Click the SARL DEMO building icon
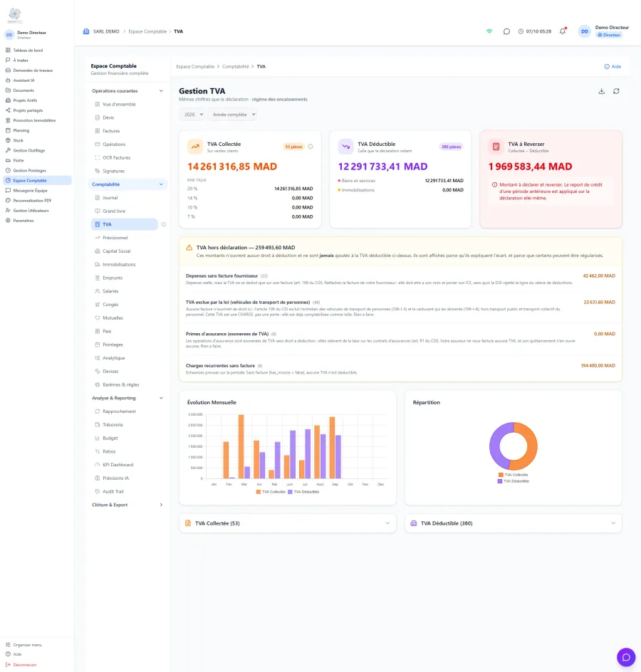 [x=86, y=31]
